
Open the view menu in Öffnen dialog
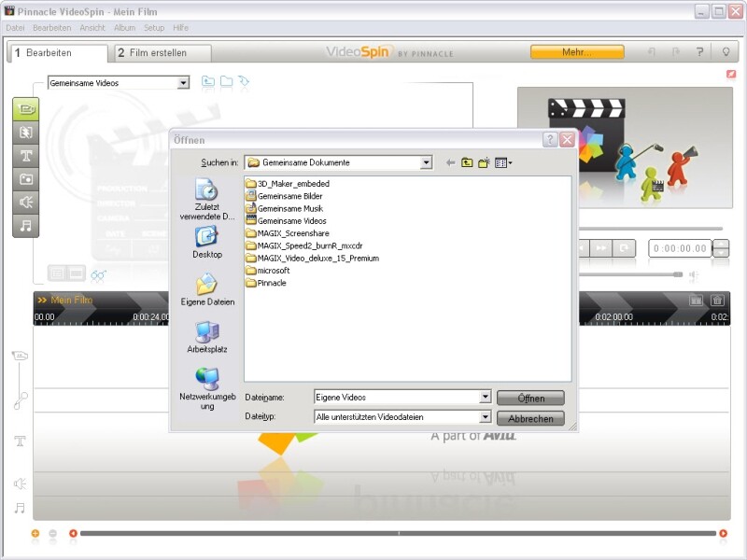click(503, 162)
